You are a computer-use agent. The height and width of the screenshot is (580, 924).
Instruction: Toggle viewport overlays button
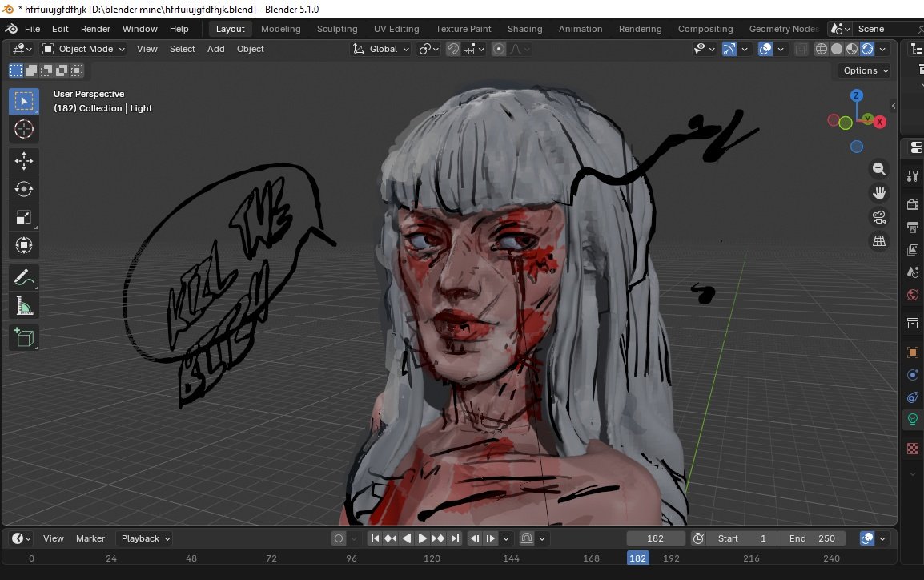(765, 49)
